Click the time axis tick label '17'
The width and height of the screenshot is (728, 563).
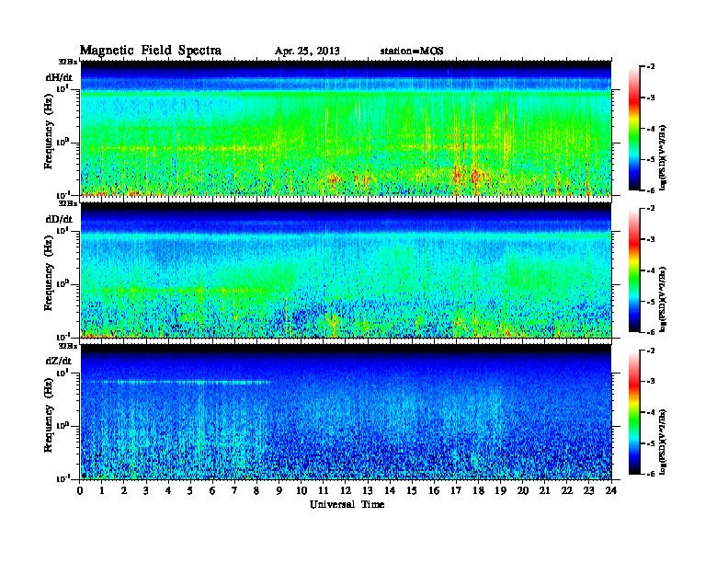coord(457,491)
